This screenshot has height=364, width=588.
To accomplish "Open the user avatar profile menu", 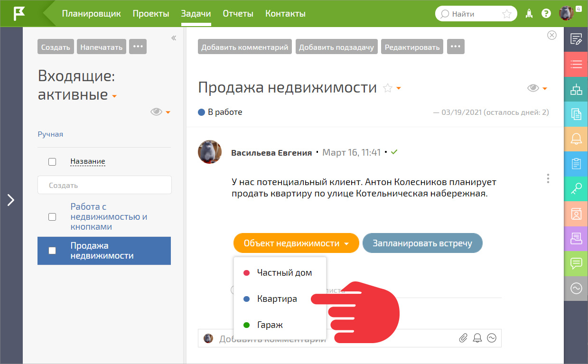I will click(x=567, y=13).
